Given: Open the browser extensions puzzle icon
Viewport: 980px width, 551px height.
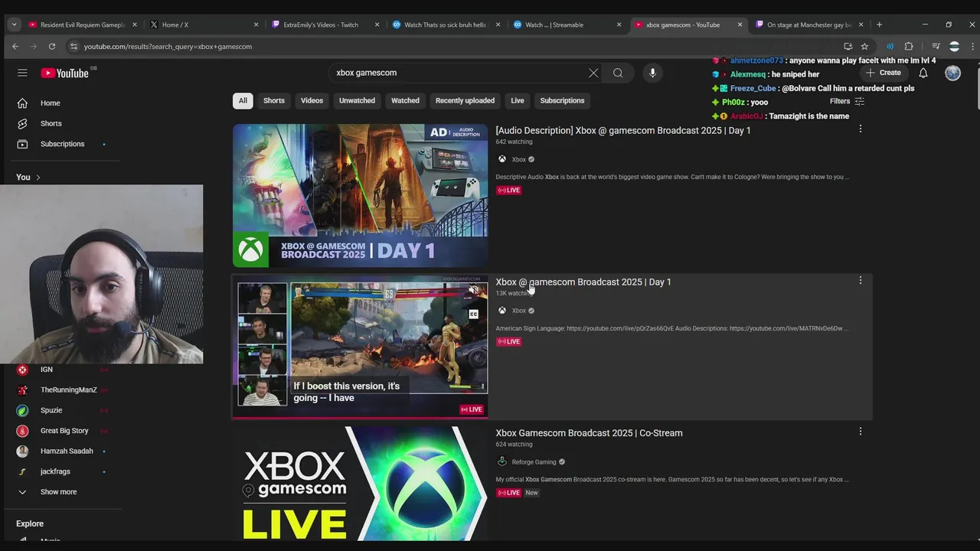Looking at the screenshot, I should coord(909,46).
